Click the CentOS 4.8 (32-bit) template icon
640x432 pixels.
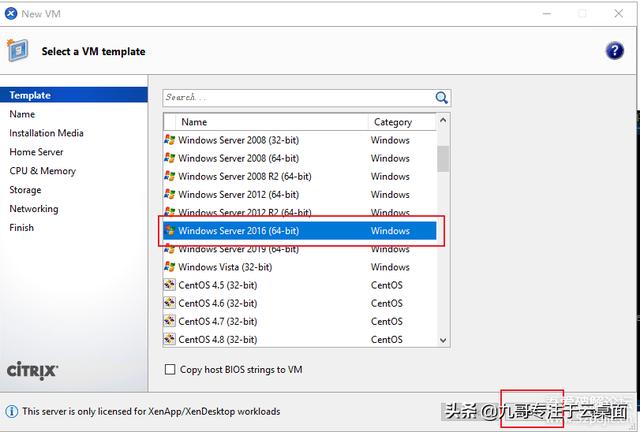point(170,339)
